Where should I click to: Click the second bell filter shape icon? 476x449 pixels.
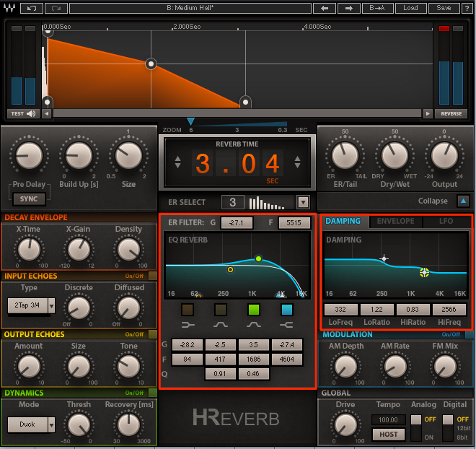pyautogui.click(x=254, y=325)
